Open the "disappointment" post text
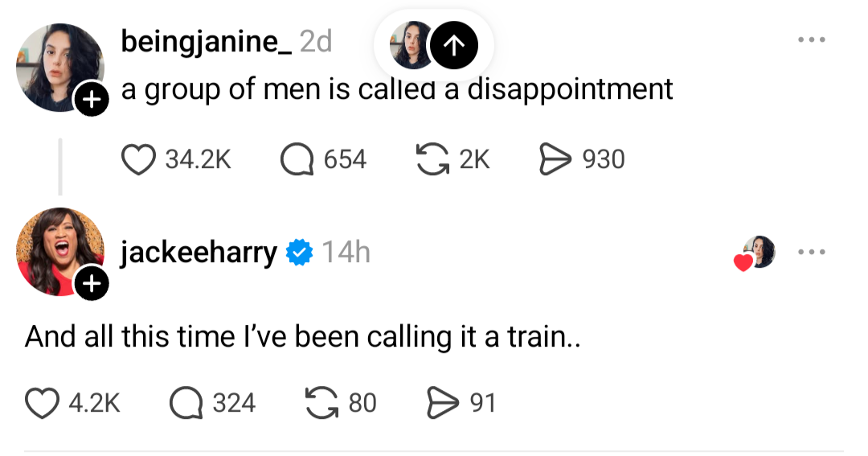This screenshot has width=868, height=456. (397, 89)
